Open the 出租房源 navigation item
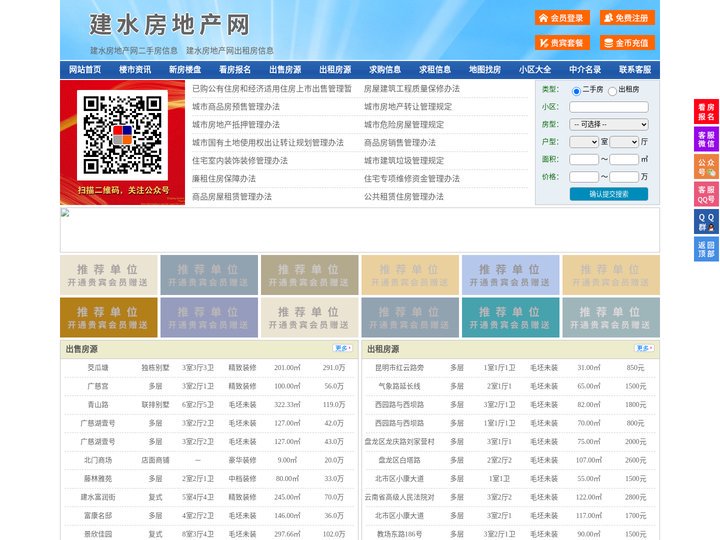Screen dimensions: 720x540 tap(335, 70)
